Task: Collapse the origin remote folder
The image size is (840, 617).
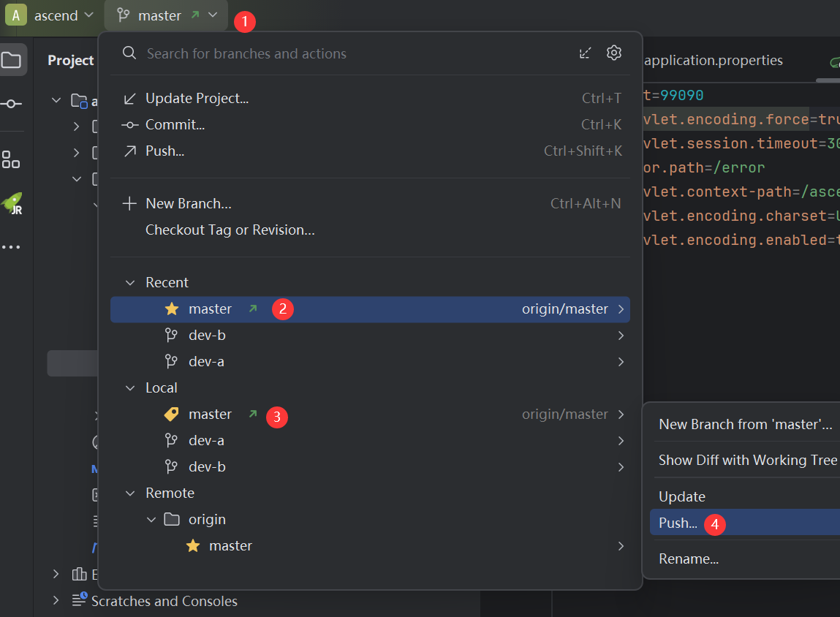Action: click(151, 520)
